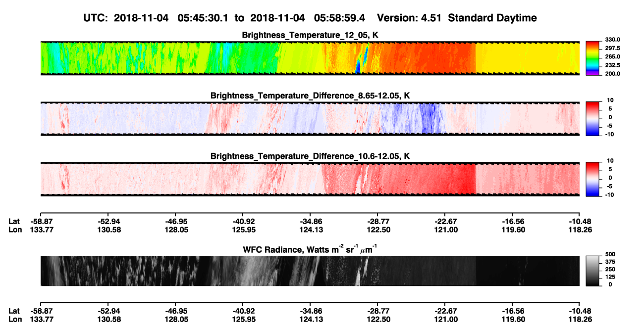Click bottom axis longitude 124.13
The height and width of the screenshot is (330, 644).
pos(310,319)
